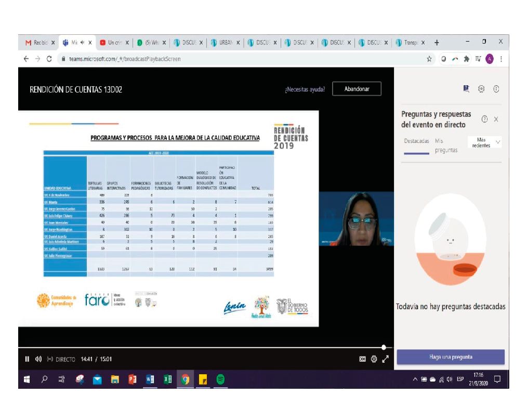Open video player settings gear
Screen dimensions: 527x420
(374, 359)
